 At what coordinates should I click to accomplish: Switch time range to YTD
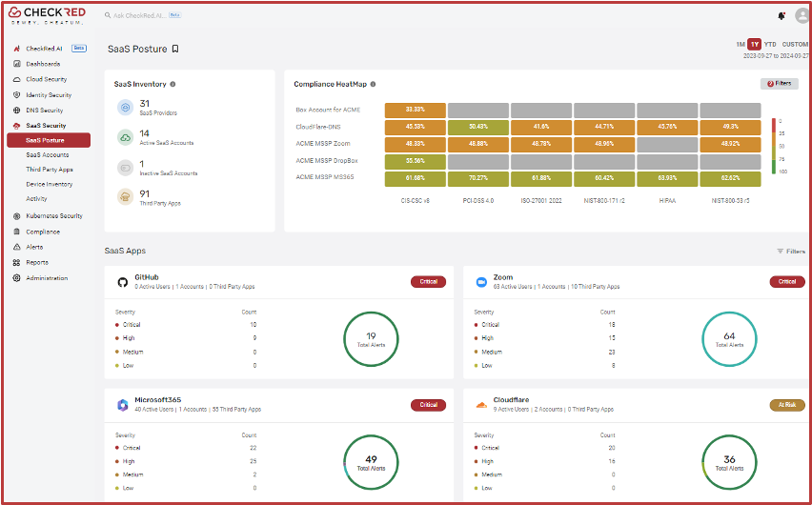(x=770, y=44)
